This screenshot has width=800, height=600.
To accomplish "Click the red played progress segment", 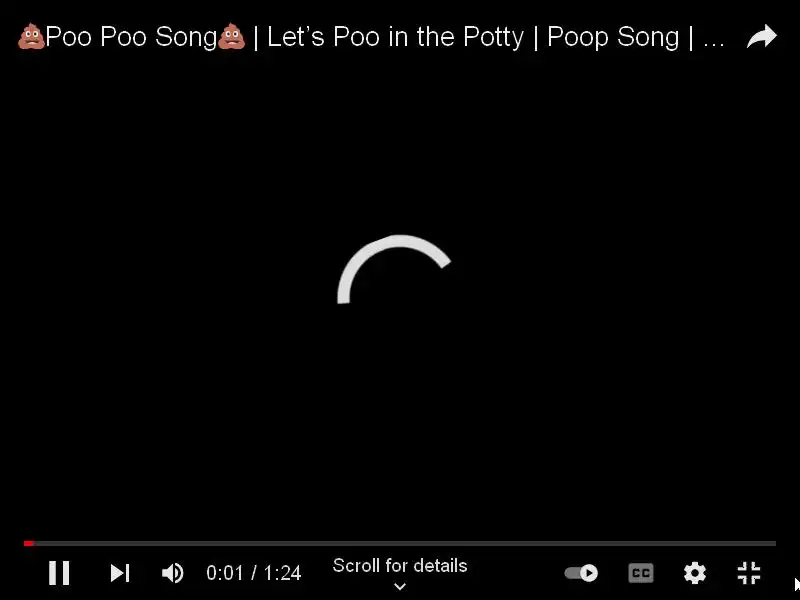I will tap(29, 543).
